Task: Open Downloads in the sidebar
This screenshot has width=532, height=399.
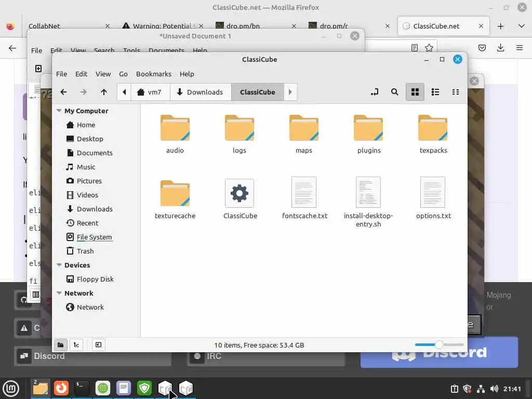Action: [x=95, y=209]
